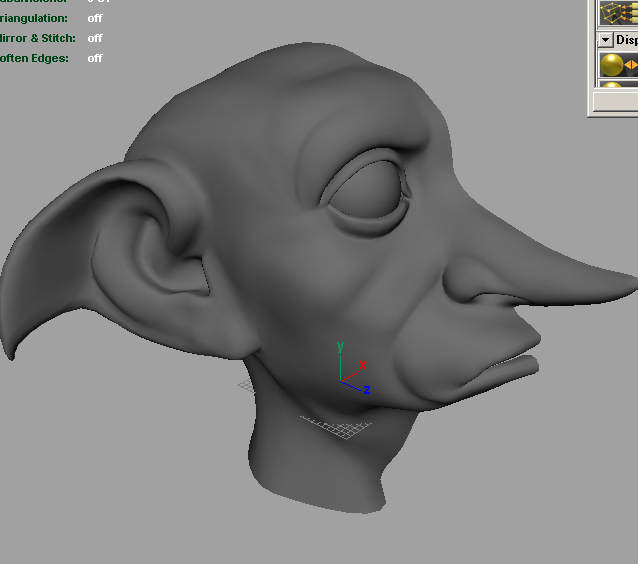This screenshot has width=638, height=564.
Task: Click the red X axis handle
Action: coord(363,366)
